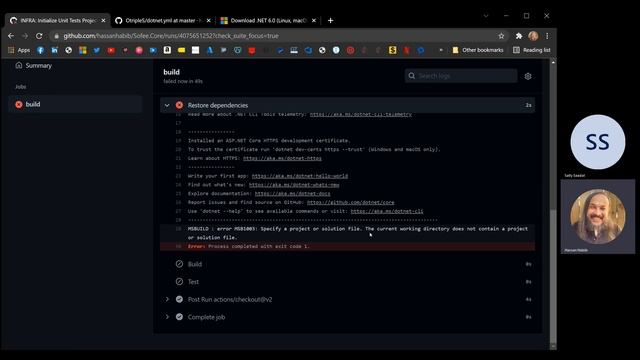
Task: Click the Post Run success check icon
Action: [x=179, y=299]
